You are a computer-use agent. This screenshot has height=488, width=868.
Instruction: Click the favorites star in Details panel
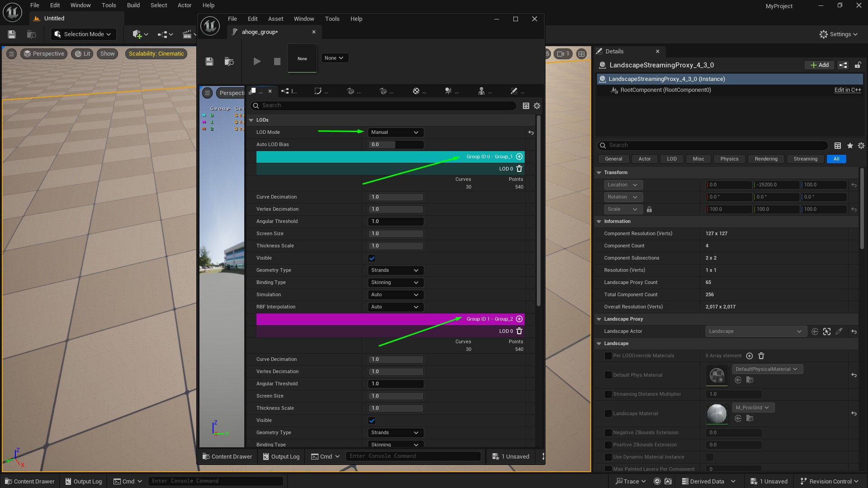[850, 146]
